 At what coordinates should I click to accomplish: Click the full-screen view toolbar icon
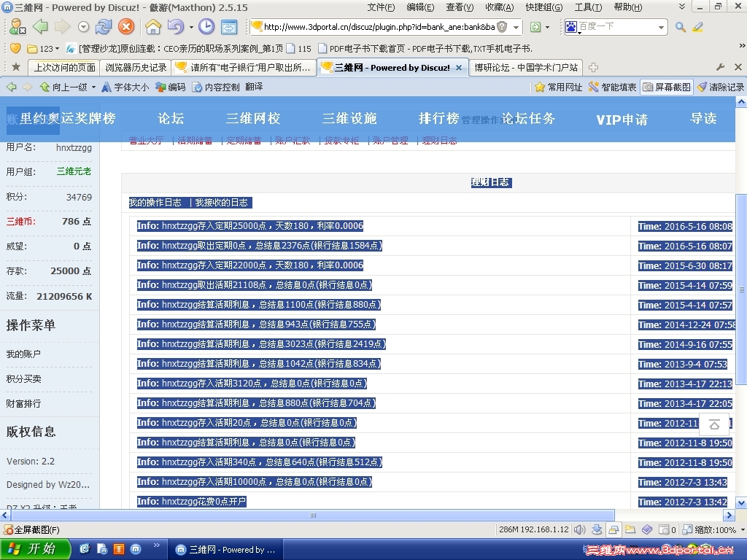click(229, 27)
